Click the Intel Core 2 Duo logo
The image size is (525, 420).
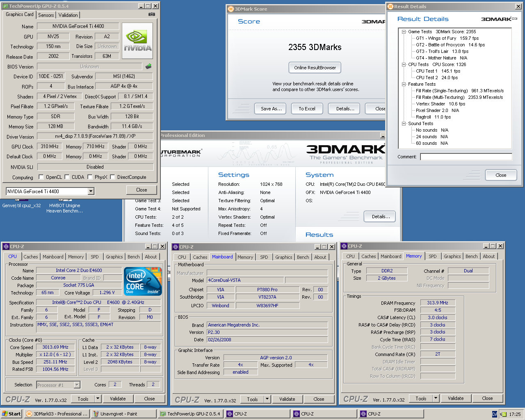[x=143, y=281]
